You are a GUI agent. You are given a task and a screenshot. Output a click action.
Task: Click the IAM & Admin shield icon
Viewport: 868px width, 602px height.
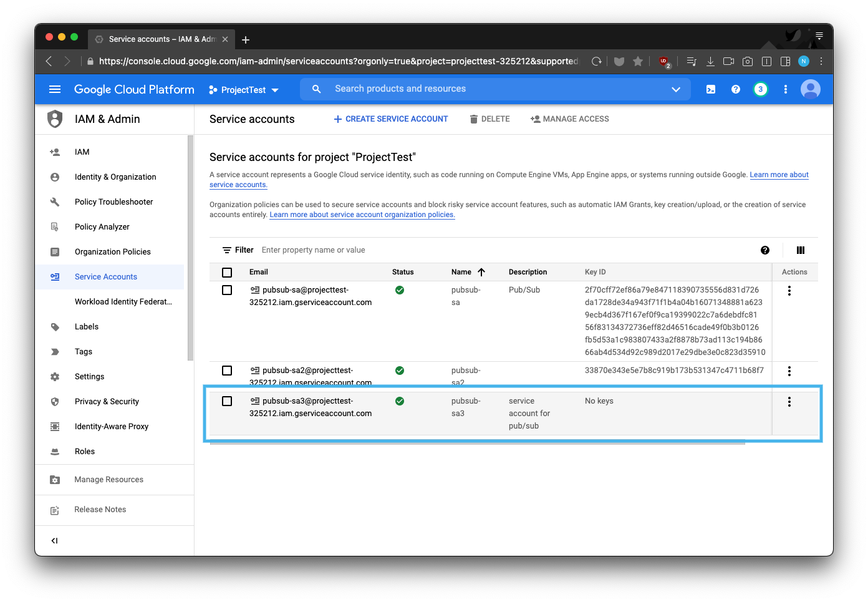55,119
